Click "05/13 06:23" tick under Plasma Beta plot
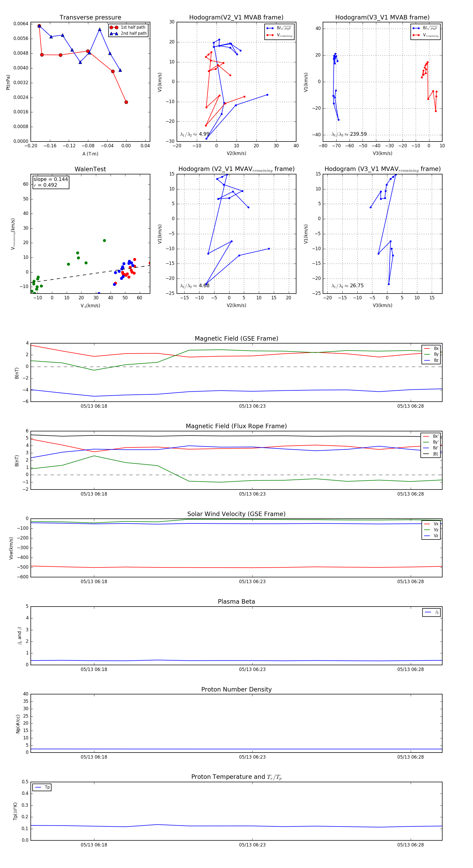 click(x=252, y=669)
